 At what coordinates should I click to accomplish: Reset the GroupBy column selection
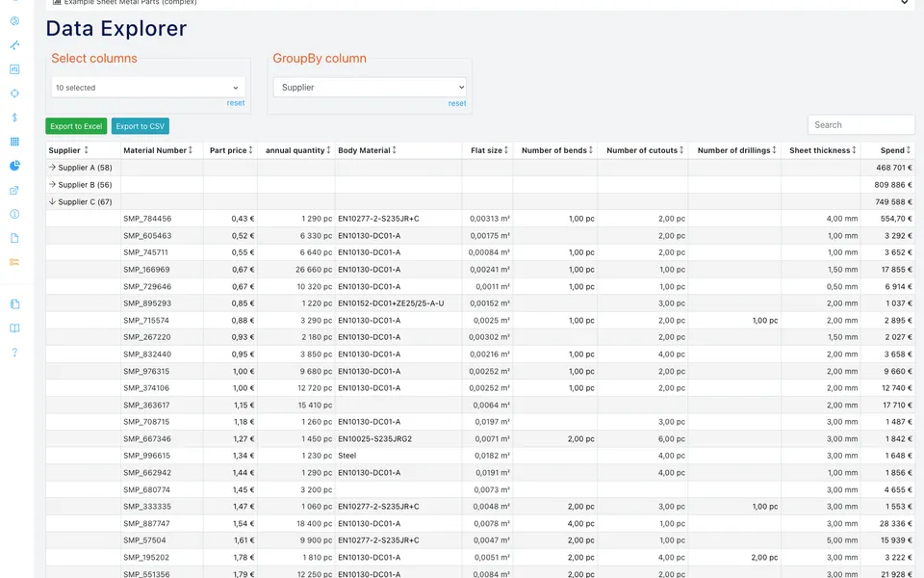coord(456,103)
